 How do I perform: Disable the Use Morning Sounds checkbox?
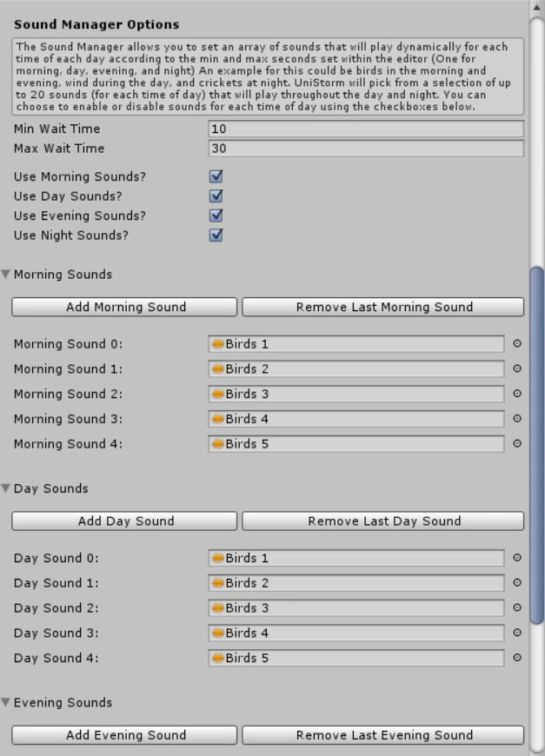[x=216, y=176]
